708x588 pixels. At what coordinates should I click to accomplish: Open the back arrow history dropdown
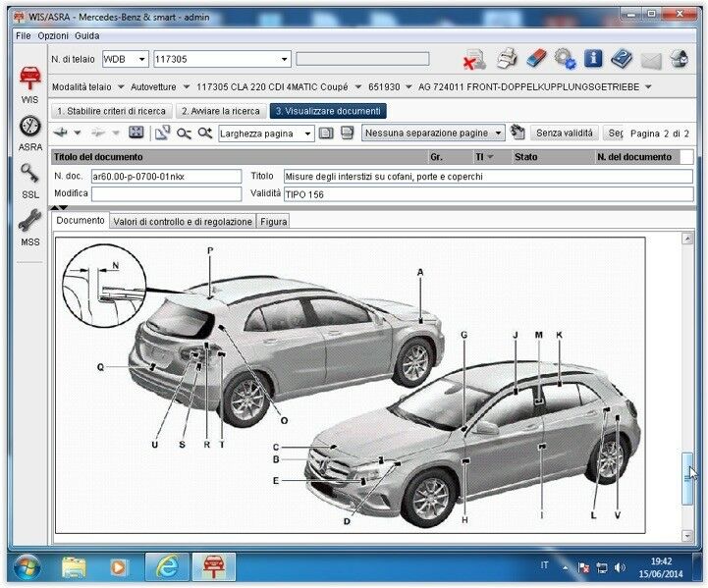(x=78, y=133)
